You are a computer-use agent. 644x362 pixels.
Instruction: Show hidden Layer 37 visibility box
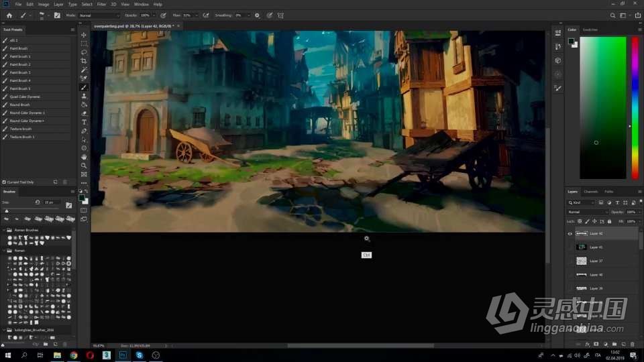point(570,261)
